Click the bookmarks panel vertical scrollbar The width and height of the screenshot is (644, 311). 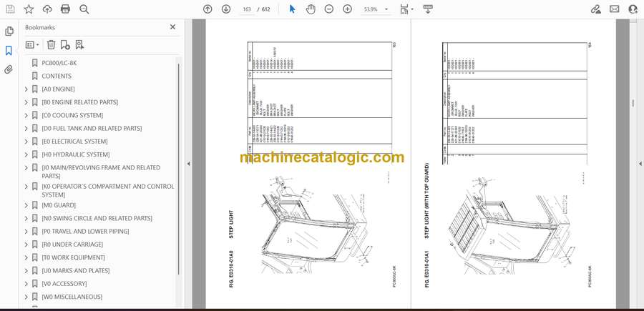tap(179, 168)
